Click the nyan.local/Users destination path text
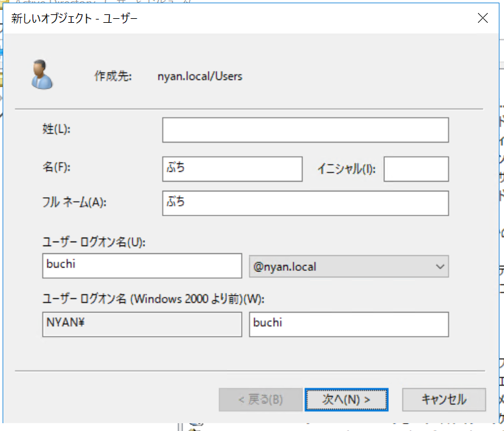The width and height of the screenshot is (504, 431). 200,76
